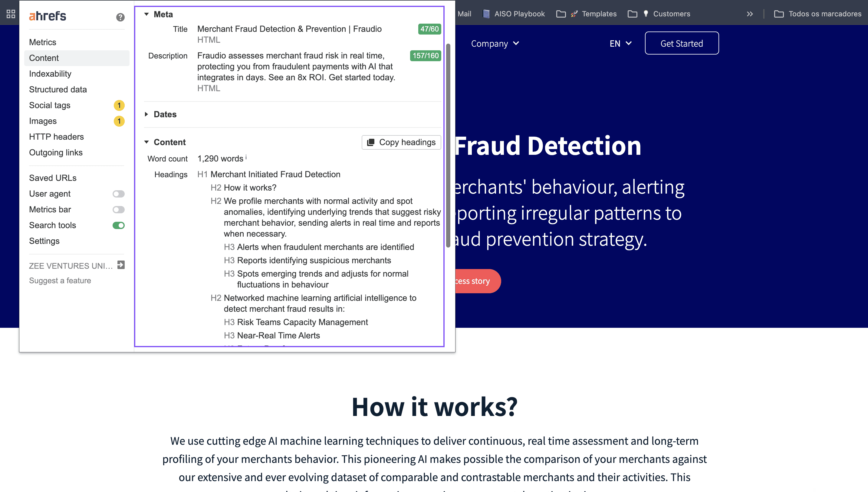This screenshot has height=492, width=868.
Task: Open the help question mark icon
Action: click(120, 17)
